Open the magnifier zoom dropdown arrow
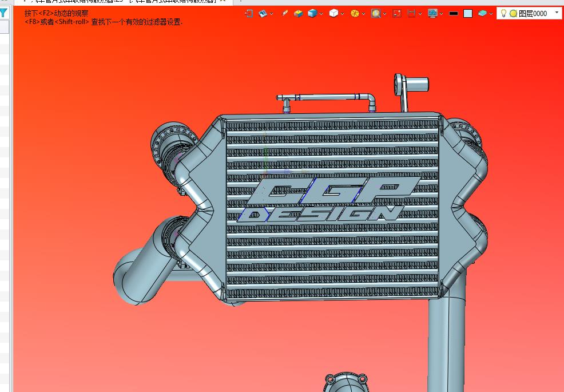Image resolution: width=564 pixels, height=392 pixels. click(385, 14)
